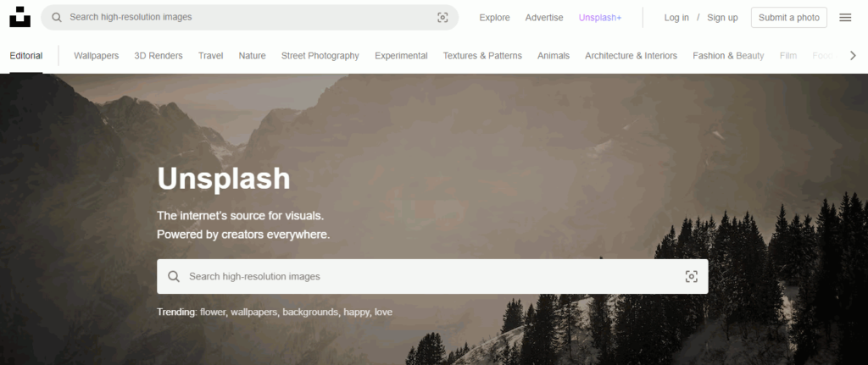Focus the hero search field
Viewport: 868px width, 365px height.
pos(432,277)
